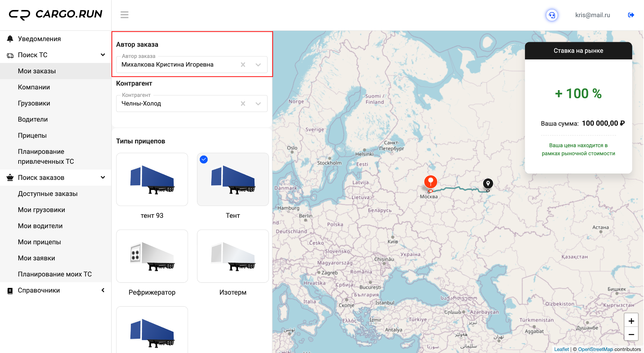The image size is (644, 353).
Task: Click the red origin map pin
Action: 431,181
